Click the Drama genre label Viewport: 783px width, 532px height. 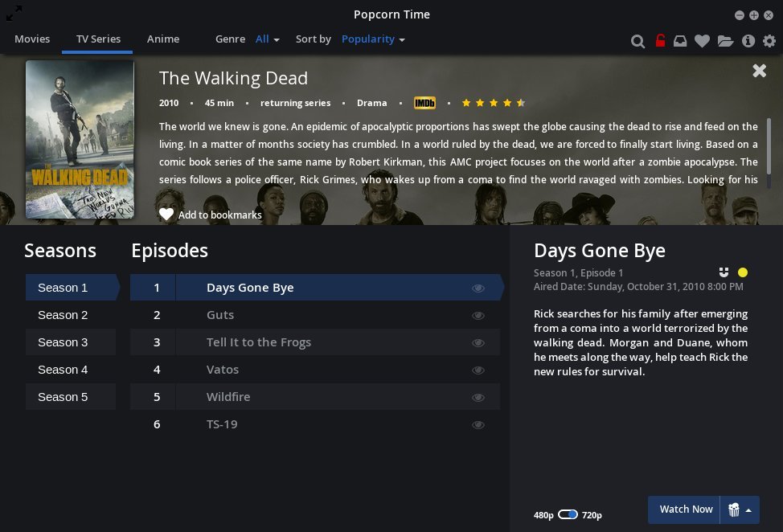tap(371, 103)
